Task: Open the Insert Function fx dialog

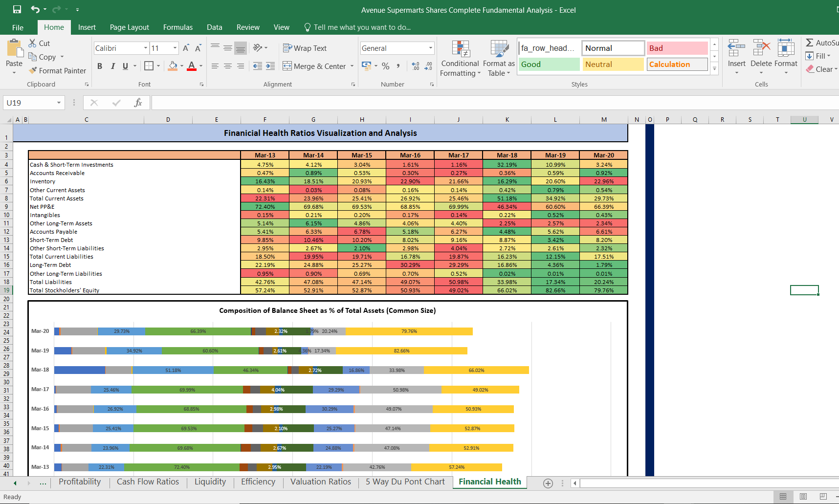Action: tap(138, 103)
